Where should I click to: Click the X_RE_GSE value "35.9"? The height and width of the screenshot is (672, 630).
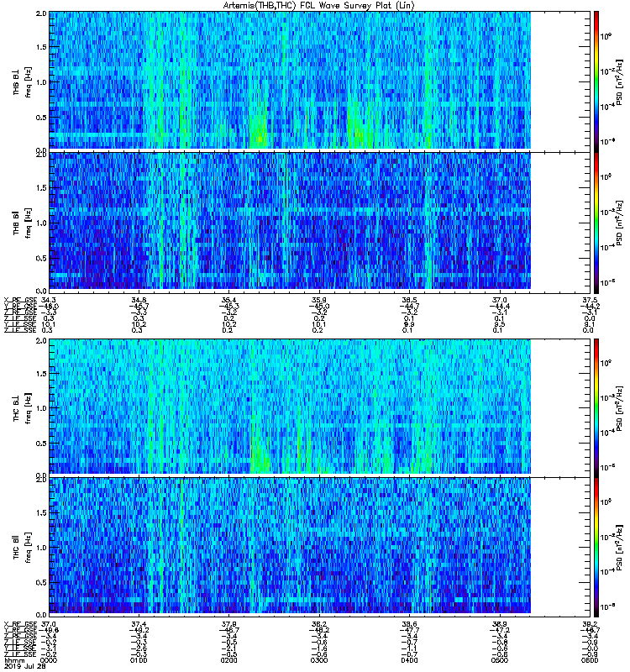coord(319,300)
